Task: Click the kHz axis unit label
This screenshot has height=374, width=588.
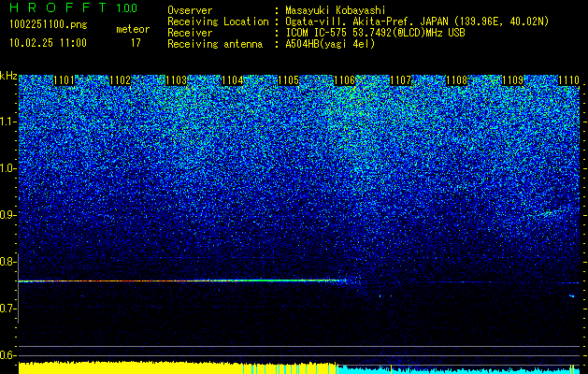Action: coord(8,76)
